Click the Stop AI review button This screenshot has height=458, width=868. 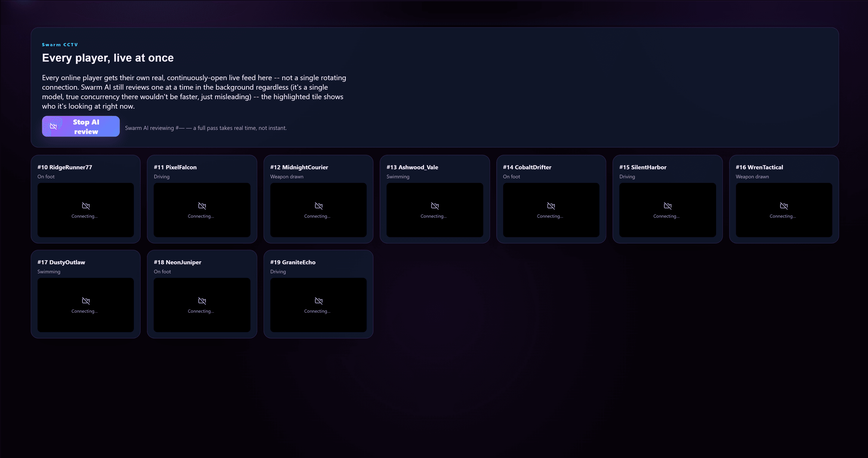[81, 126]
